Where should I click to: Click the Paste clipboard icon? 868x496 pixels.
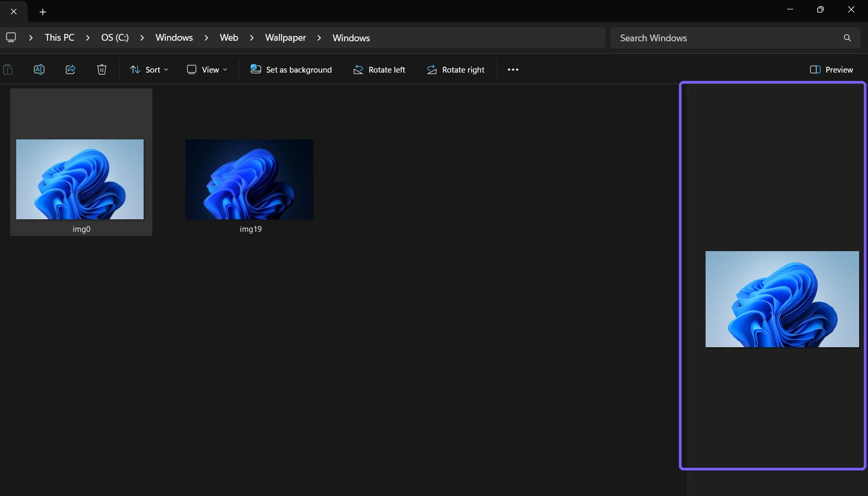click(x=8, y=69)
